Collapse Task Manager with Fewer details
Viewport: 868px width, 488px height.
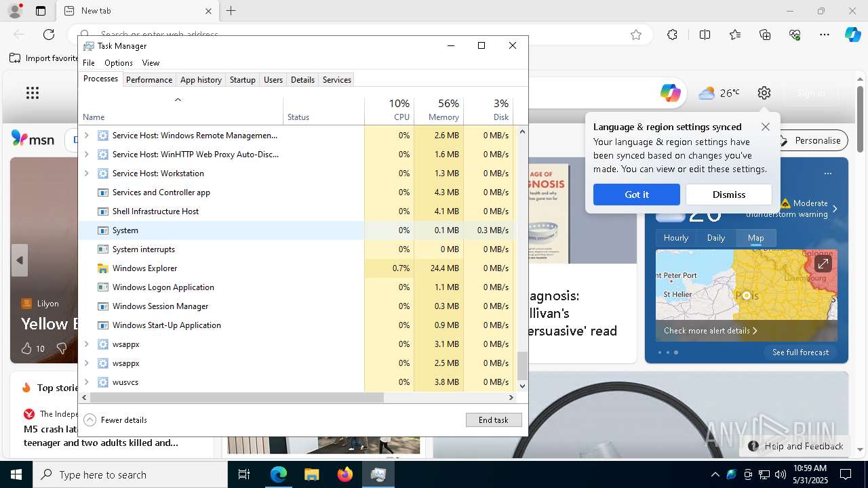point(115,420)
